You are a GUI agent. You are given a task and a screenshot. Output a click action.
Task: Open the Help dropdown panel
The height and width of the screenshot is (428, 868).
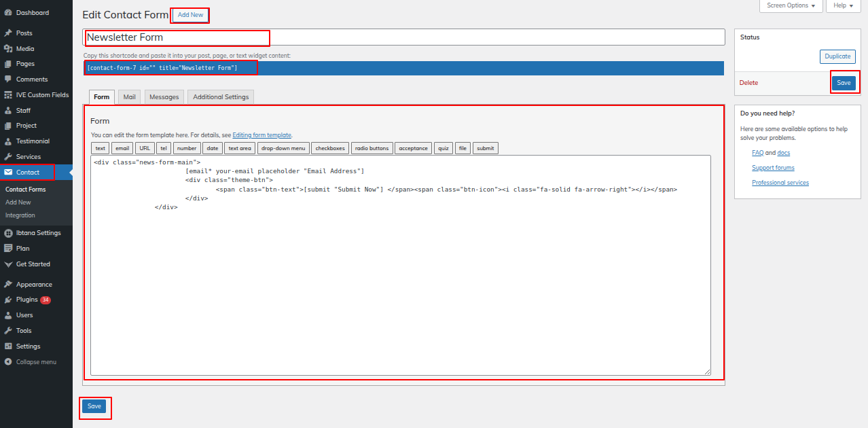coord(843,5)
